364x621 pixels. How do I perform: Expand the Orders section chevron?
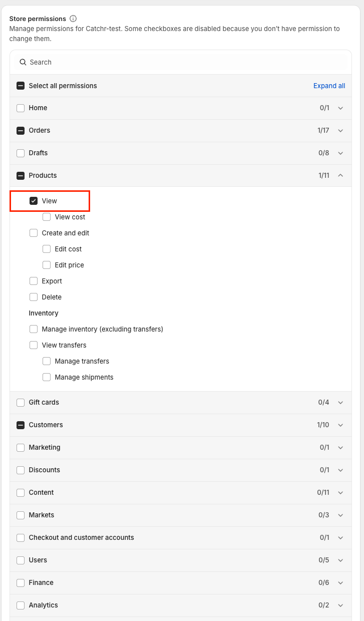click(340, 130)
